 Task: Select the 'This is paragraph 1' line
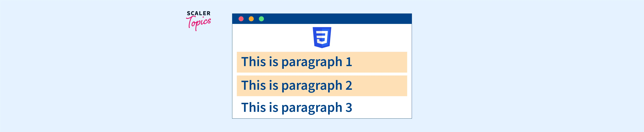coord(297,62)
